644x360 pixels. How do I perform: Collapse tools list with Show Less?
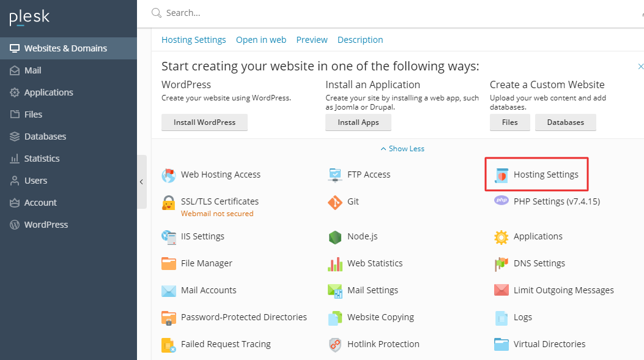tap(402, 149)
